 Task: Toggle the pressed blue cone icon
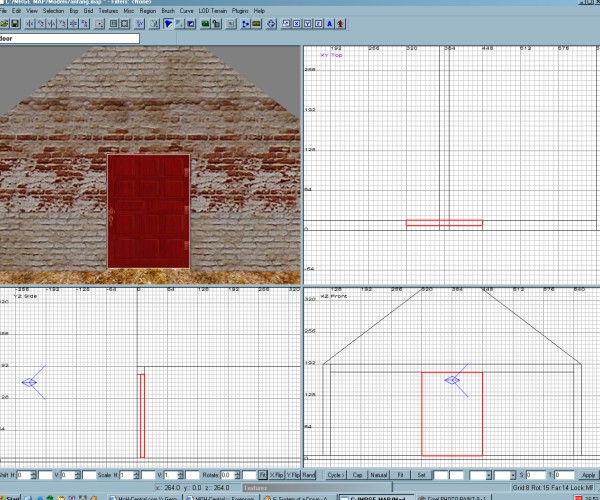click(168, 24)
